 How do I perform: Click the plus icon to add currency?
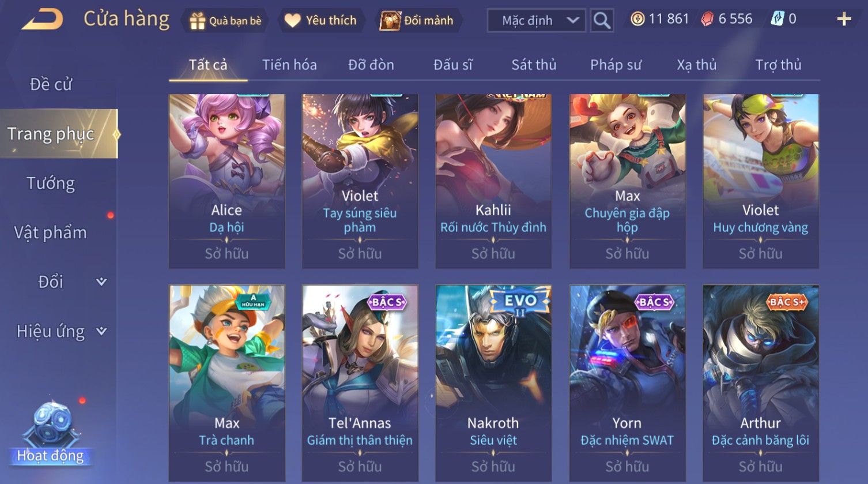coord(844,20)
